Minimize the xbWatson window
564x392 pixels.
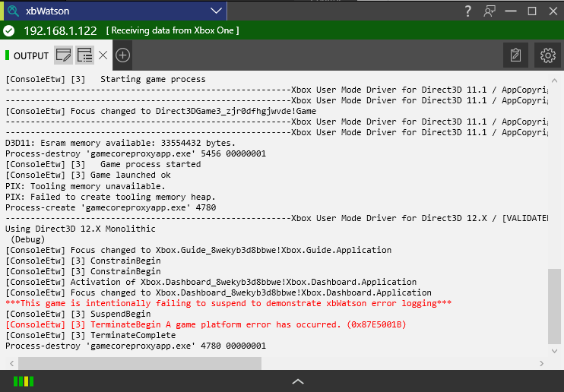511,11
